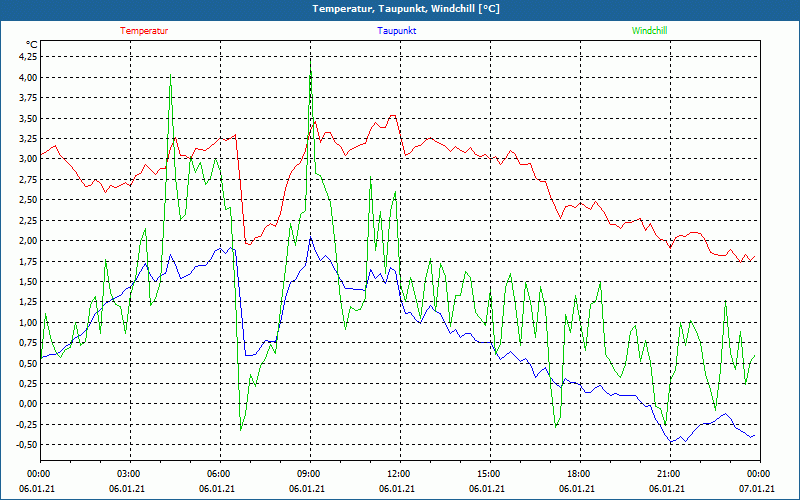800x500 pixels.
Task: Toggle the blue Taupunkt legend label
Action: point(397,31)
